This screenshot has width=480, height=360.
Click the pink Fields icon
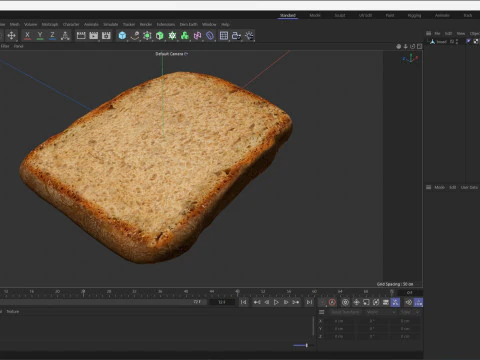(197, 35)
